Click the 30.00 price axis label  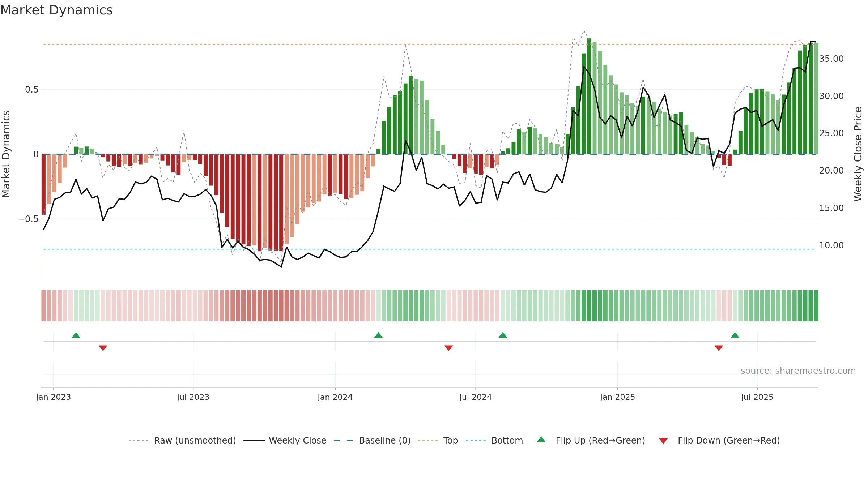click(831, 96)
